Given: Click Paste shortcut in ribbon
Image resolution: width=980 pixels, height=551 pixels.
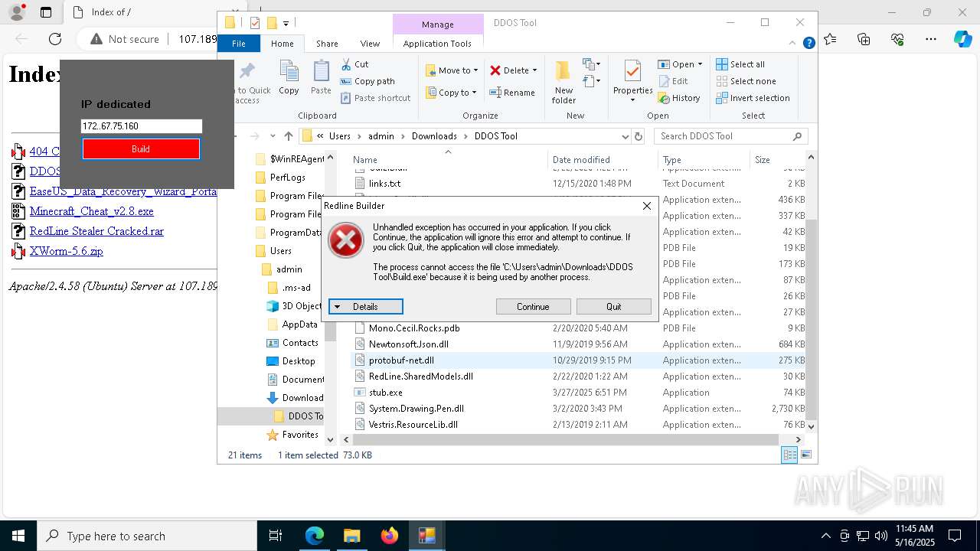Looking at the screenshot, I should [x=375, y=98].
